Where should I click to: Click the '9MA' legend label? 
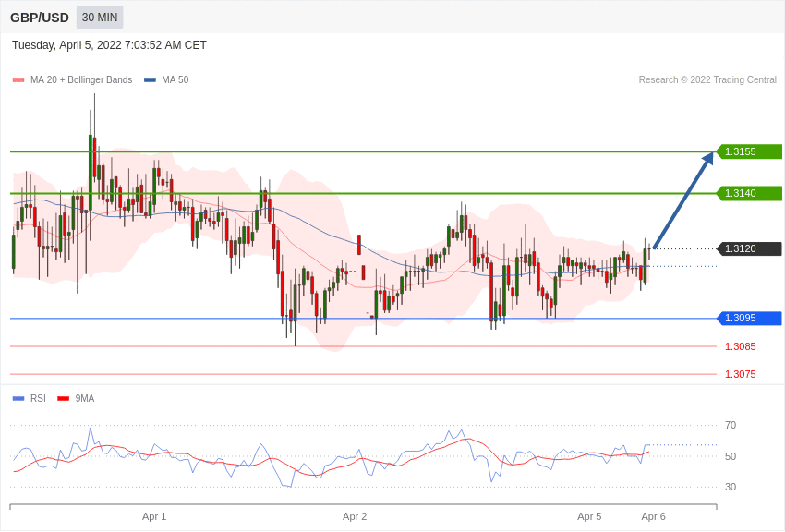(x=85, y=398)
